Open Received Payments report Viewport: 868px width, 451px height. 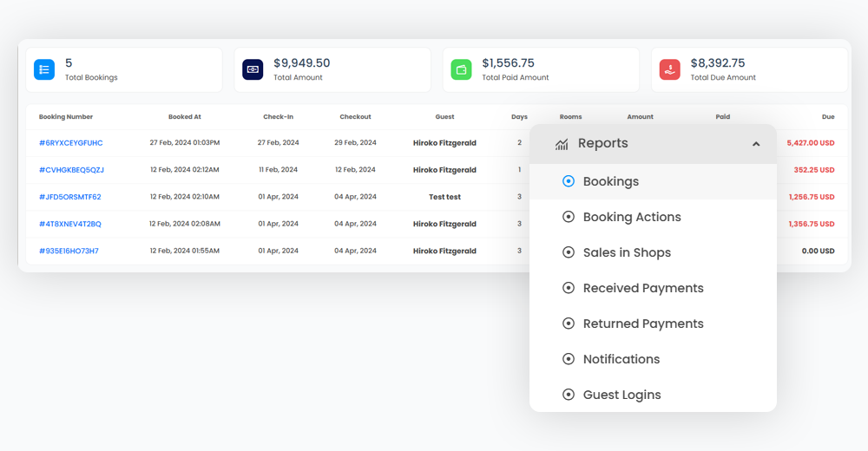click(x=642, y=288)
